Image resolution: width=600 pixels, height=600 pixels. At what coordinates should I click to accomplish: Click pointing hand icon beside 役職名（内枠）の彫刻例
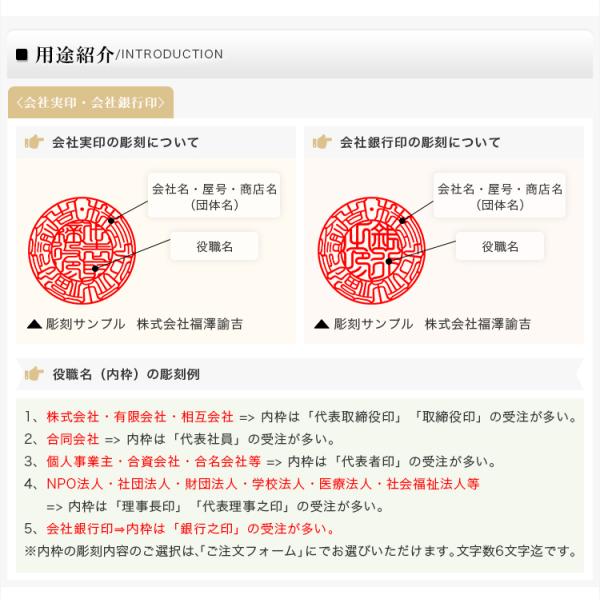[34, 374]
